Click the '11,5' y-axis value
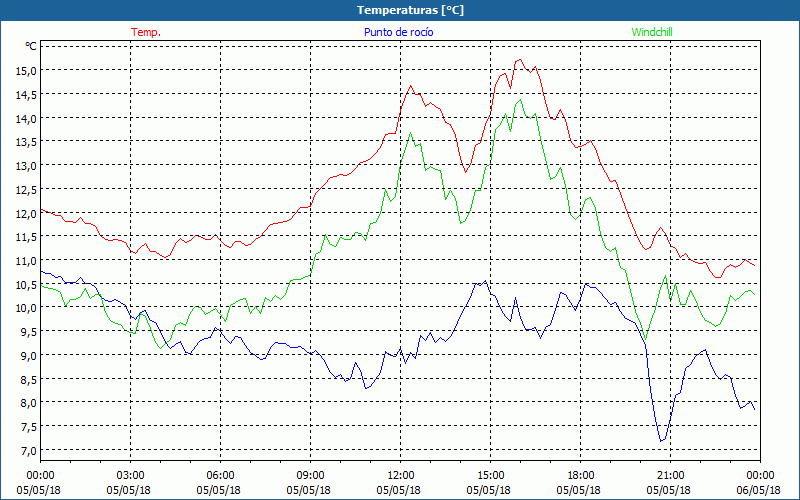Screen dimensions: 800x500 27,237
